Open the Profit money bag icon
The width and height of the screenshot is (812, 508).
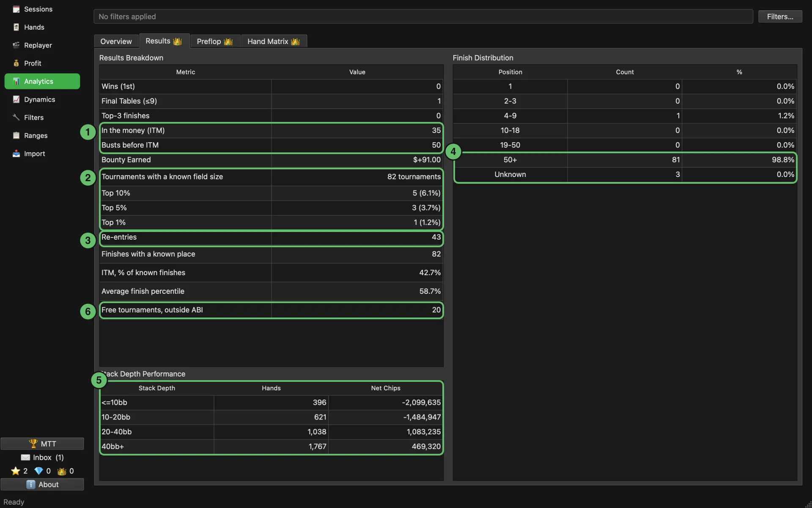pyautogui.click(x=16, y=63)
